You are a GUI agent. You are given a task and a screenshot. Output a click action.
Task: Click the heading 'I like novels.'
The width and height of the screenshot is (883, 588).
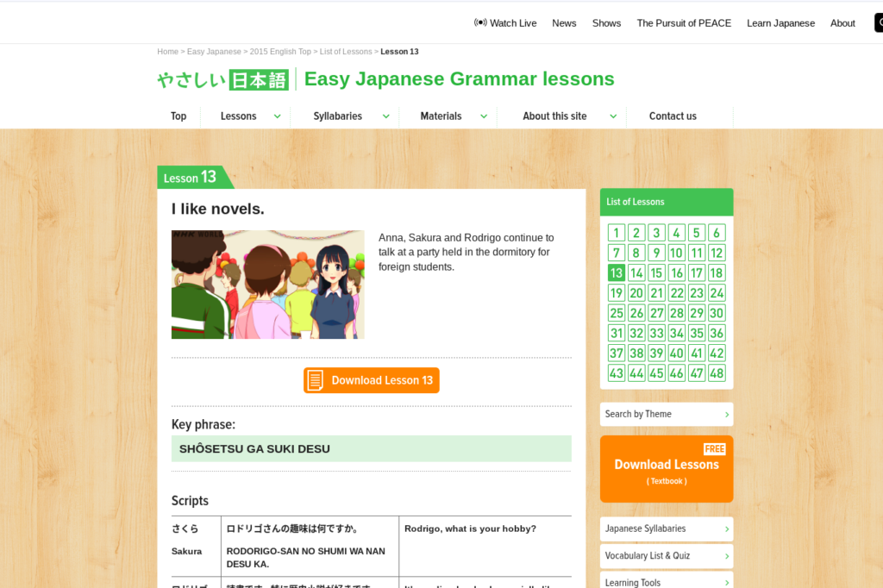218,209
